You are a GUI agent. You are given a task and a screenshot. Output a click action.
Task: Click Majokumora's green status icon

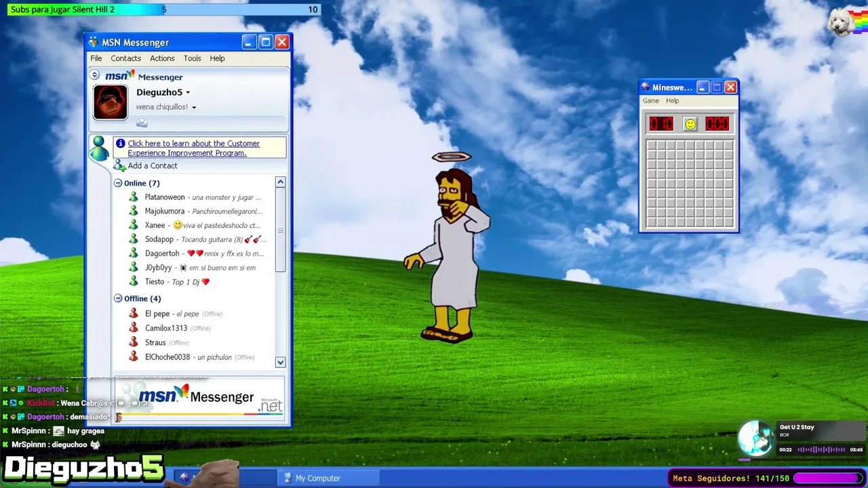tap(134, 211)
